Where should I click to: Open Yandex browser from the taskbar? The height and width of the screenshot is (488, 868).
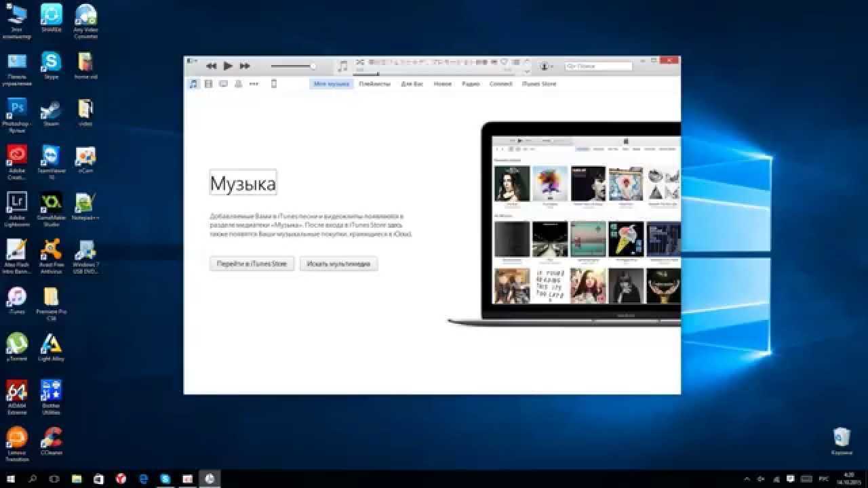121,479
